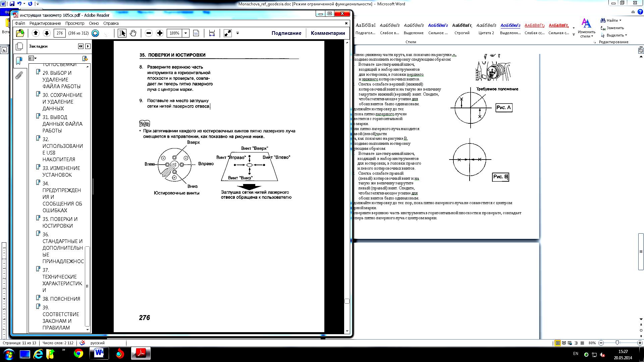The image size is (644, 362).
Task: Open the Файл menu in Adobe Reader
Action: coord(20,23)
